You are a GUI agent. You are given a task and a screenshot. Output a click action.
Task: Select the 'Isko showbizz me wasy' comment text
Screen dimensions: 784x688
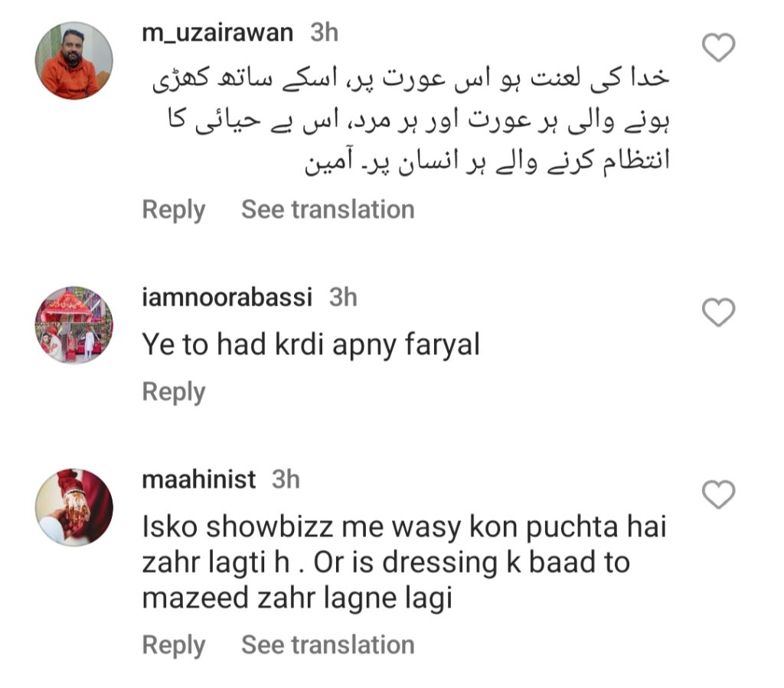coord(404,562)
